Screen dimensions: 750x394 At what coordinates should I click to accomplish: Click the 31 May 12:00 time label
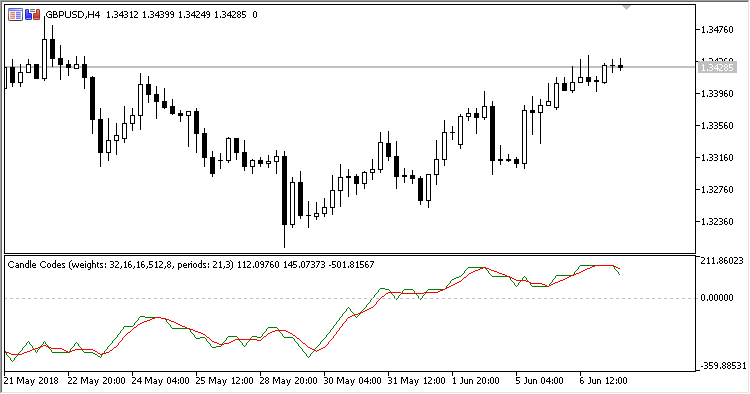pos(417,381)
